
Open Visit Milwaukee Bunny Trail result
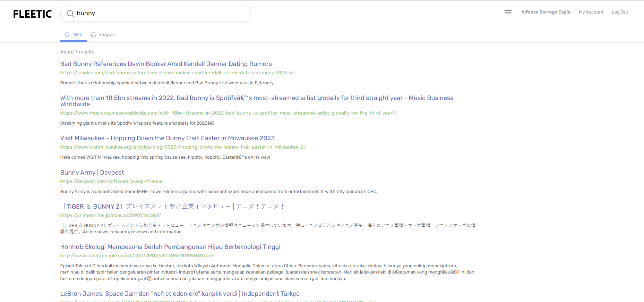(167, 138)
